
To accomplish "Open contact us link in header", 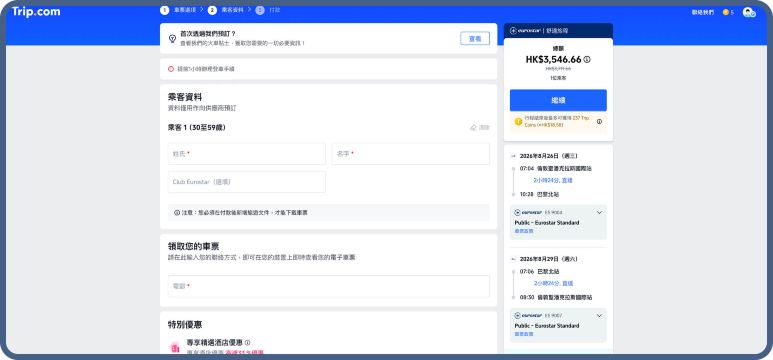I will coord(703,12).
